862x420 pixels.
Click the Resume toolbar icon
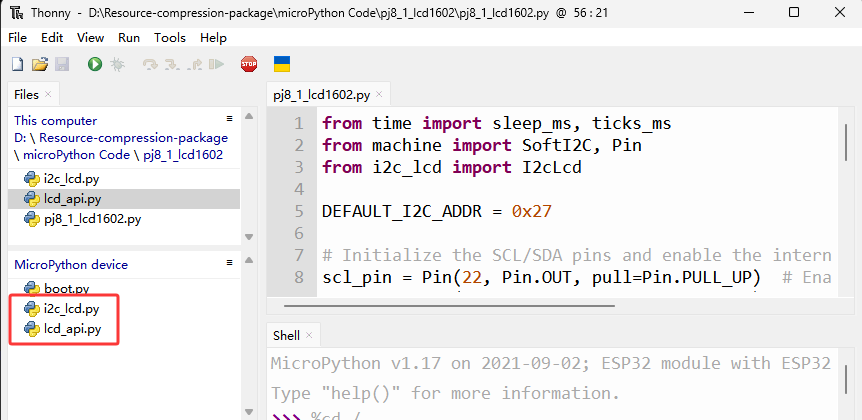(216, 64)
